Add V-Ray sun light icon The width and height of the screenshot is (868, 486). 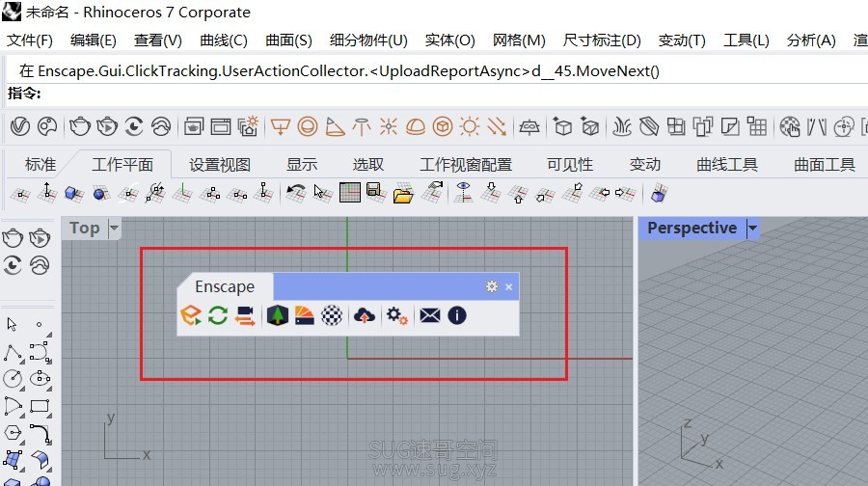470,126
